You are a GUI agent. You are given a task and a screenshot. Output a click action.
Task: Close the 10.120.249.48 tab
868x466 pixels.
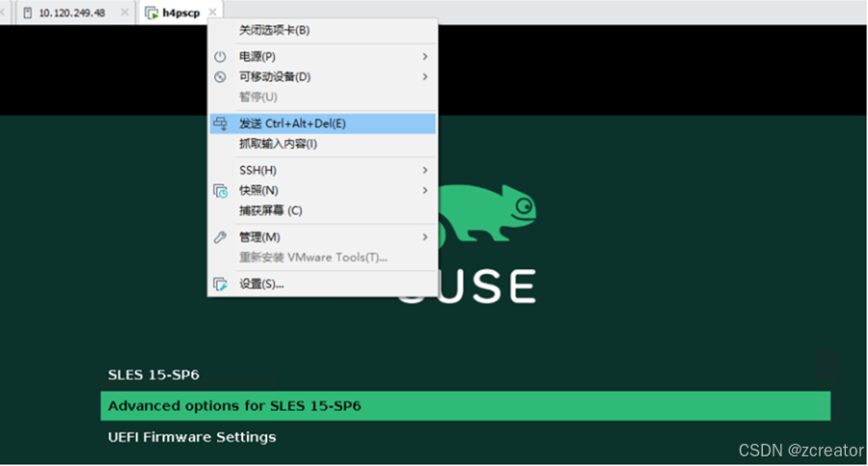pos(124,13)
